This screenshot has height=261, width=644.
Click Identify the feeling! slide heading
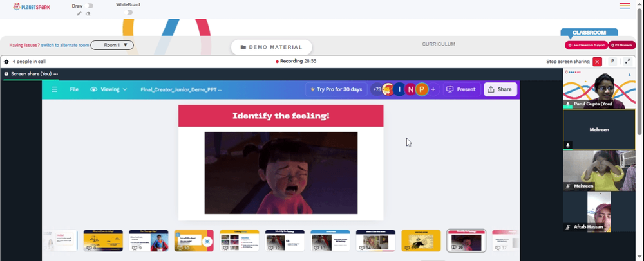pos(281,116)
